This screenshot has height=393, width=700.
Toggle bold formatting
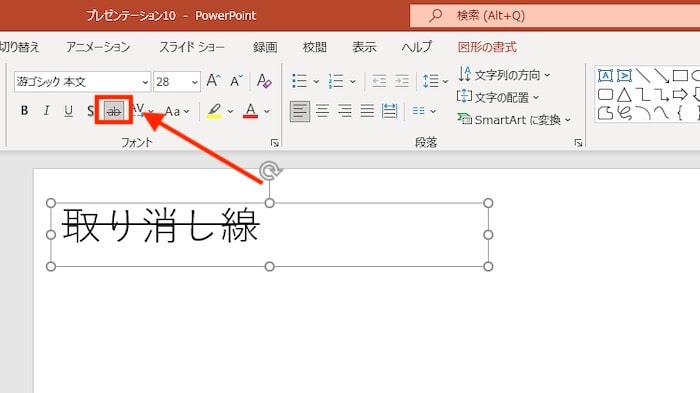pos(25,111)
